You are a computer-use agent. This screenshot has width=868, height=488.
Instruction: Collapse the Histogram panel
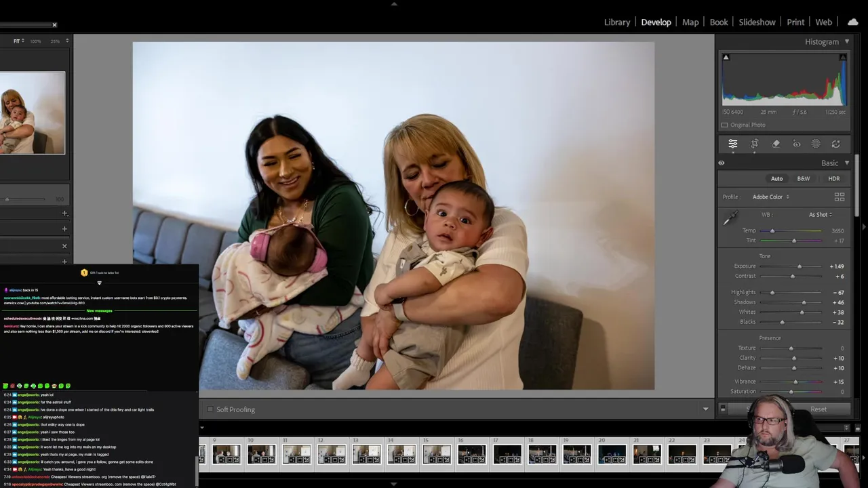click(x=846, y=41)
